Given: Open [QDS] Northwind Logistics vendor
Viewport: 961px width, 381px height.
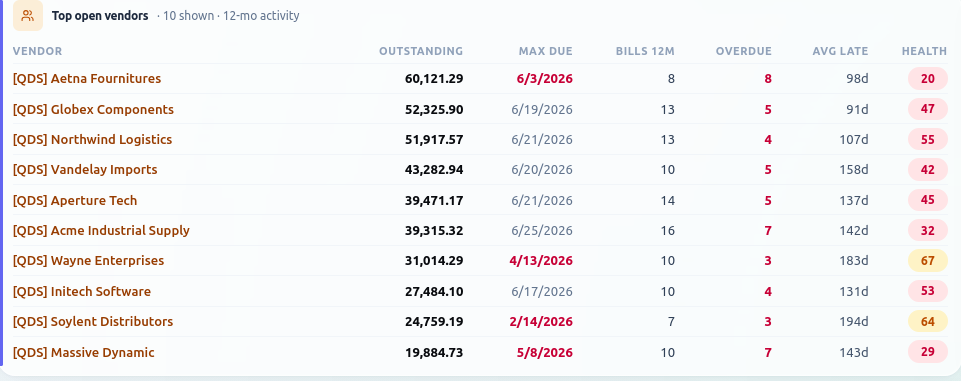Looking at the screenshot, I should (93, 140).
